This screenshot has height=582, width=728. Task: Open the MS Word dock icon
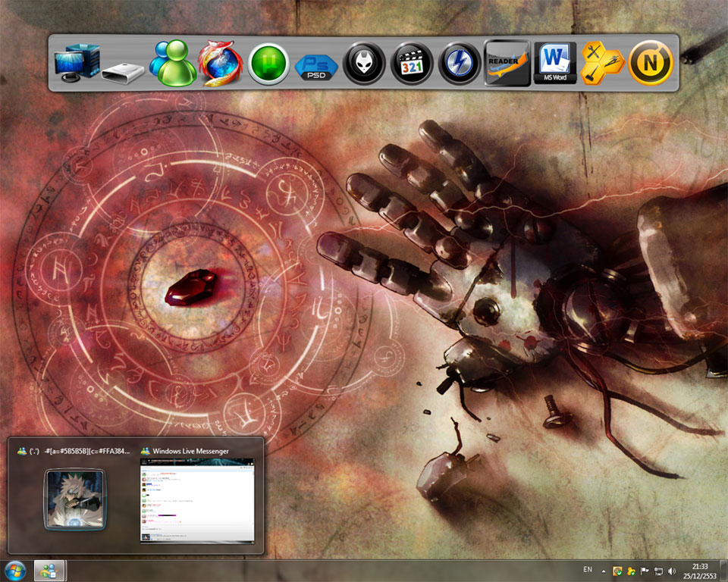(x=555, y=63)
